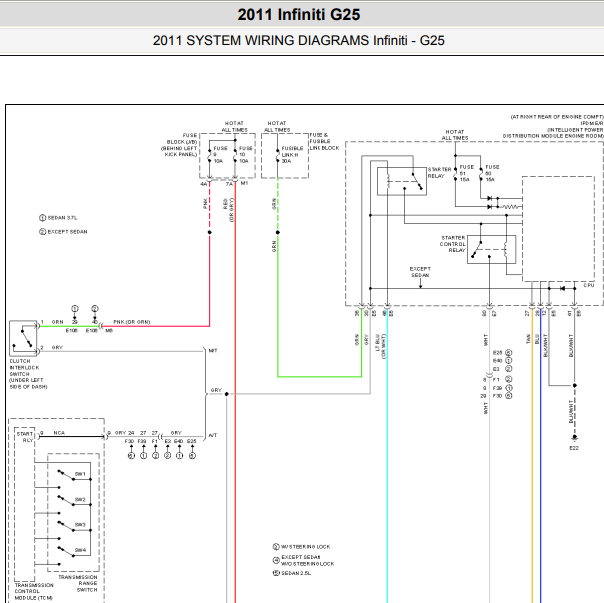Select the "CPU" label in the IPDM
604x603 pixels.
[x=589, y=286]
